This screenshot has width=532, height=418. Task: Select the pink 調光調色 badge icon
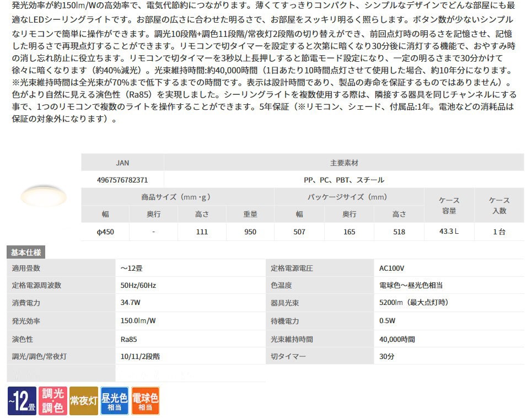(x=53, y=400)
